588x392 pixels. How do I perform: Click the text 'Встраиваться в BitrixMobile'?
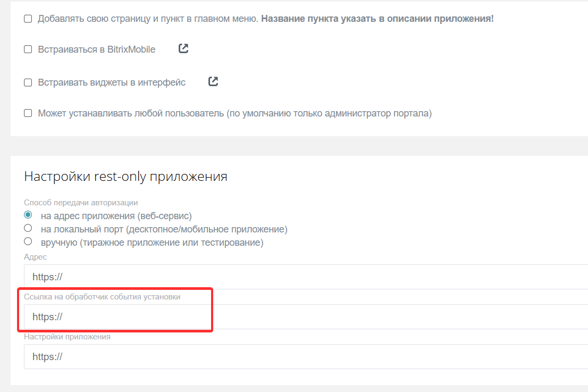click(x=96, y=49)
